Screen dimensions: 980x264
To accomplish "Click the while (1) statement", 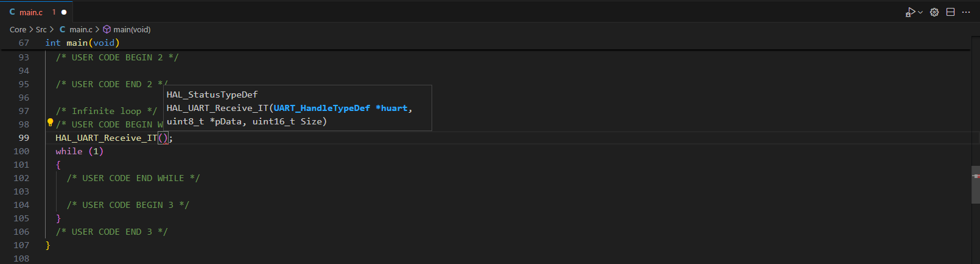I will (x=79, y=151).
